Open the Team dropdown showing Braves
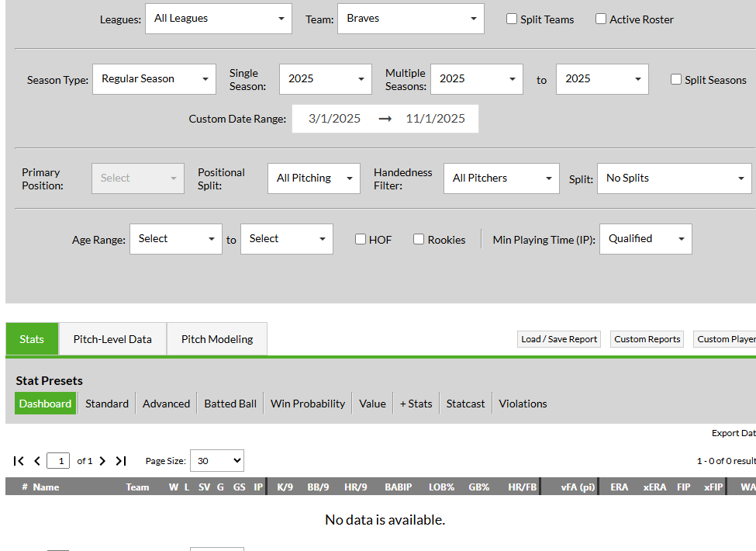The image size is (756, 551). tap(411, 19)
